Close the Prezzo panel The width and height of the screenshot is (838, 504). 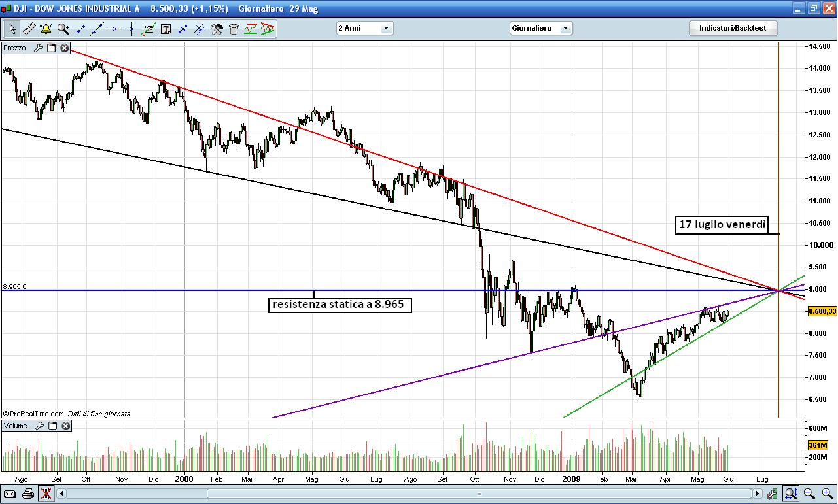coord(65,48)
